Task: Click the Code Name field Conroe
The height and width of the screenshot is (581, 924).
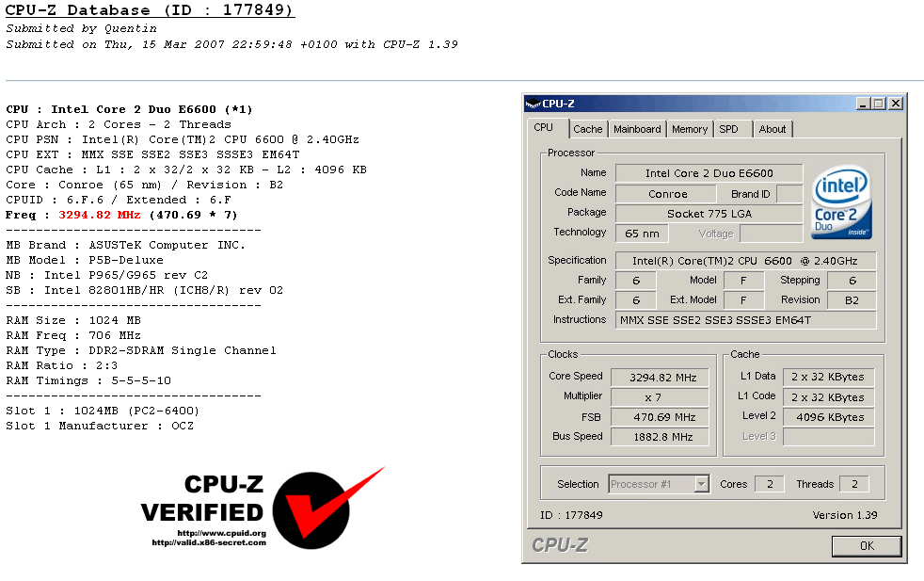Action: [x=666, y=194]
